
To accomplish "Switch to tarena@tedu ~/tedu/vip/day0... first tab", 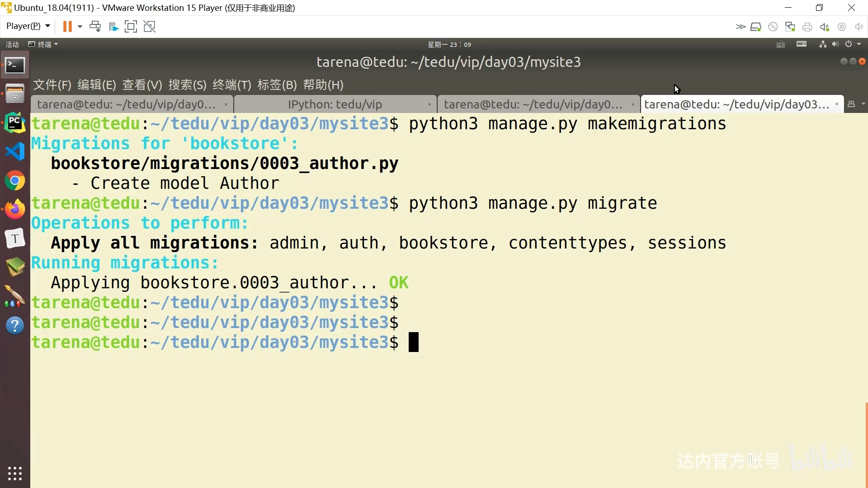I will (127, 104).
